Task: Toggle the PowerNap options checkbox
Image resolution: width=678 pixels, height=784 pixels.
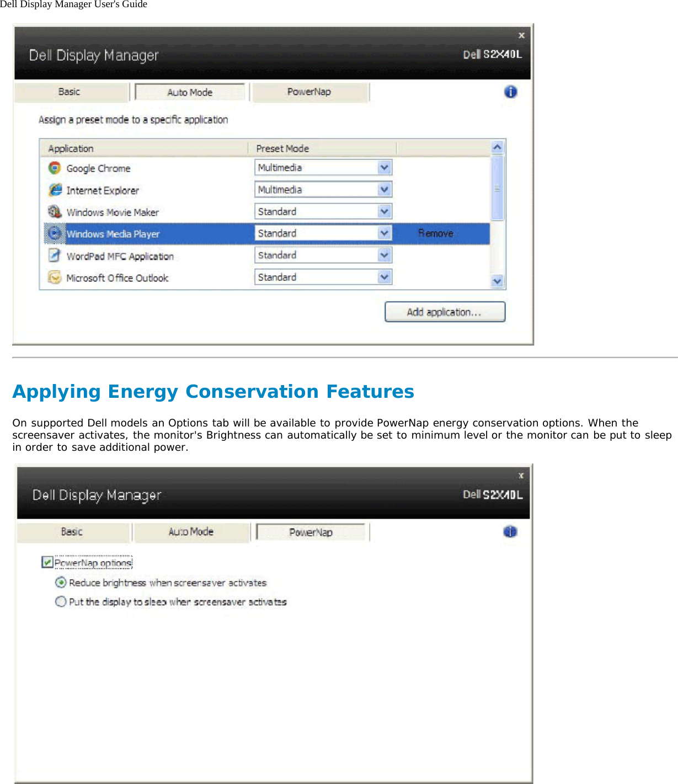Action: click(47, 562)
